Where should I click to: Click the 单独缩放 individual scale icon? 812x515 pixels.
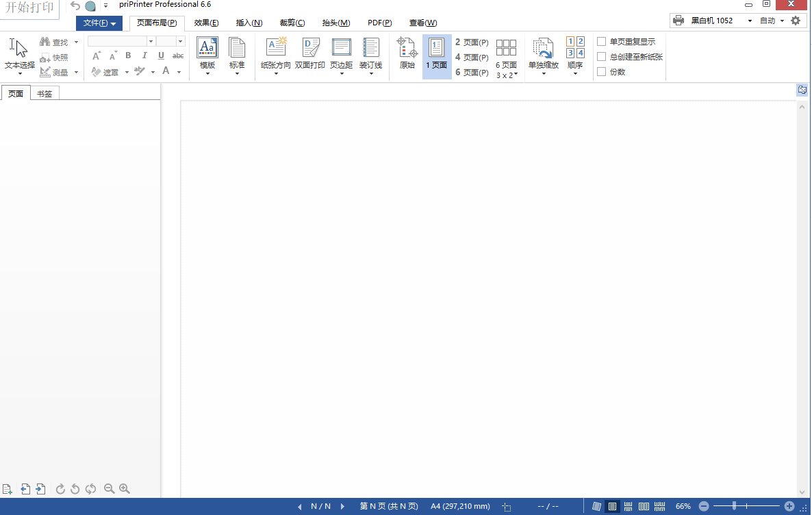[544, 51]
